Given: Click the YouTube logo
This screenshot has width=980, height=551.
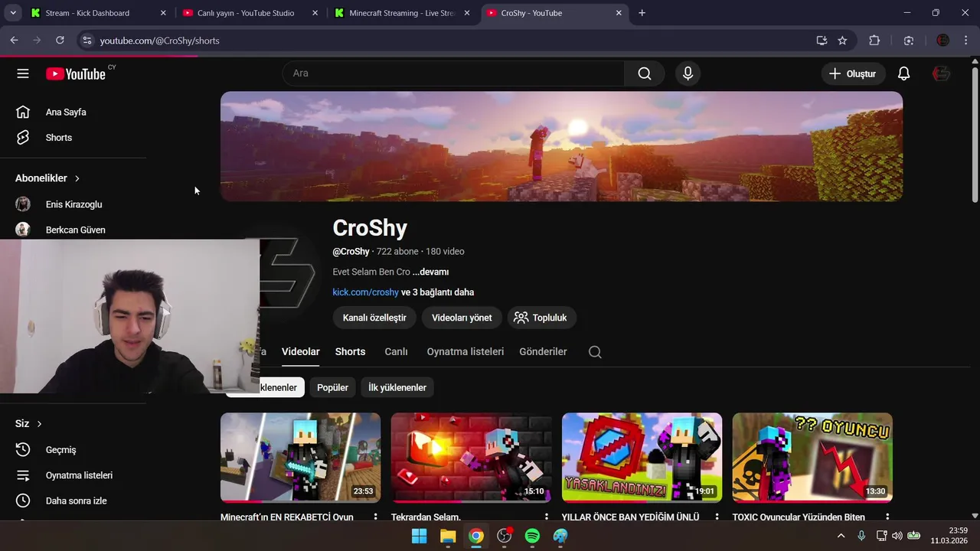Looking at the screenshot, I should pyautogui.click(x=75, y=73).
